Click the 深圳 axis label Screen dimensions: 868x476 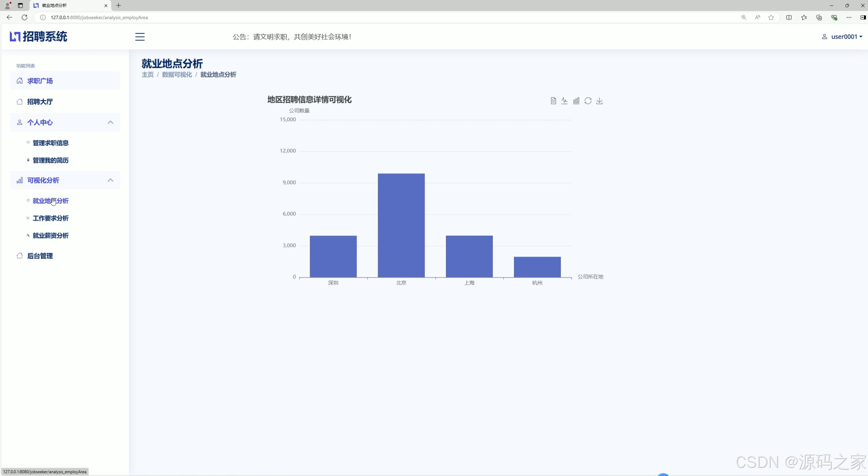[x=333, y=283]
